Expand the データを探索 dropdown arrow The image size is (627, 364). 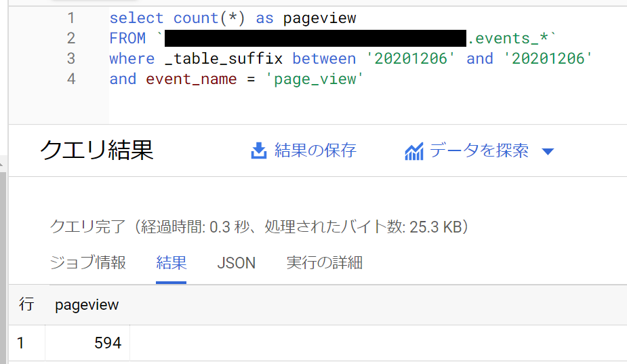click(548, 151)
